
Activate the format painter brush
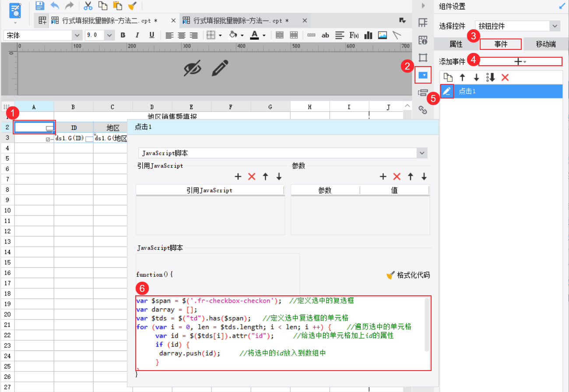point(132,6)
